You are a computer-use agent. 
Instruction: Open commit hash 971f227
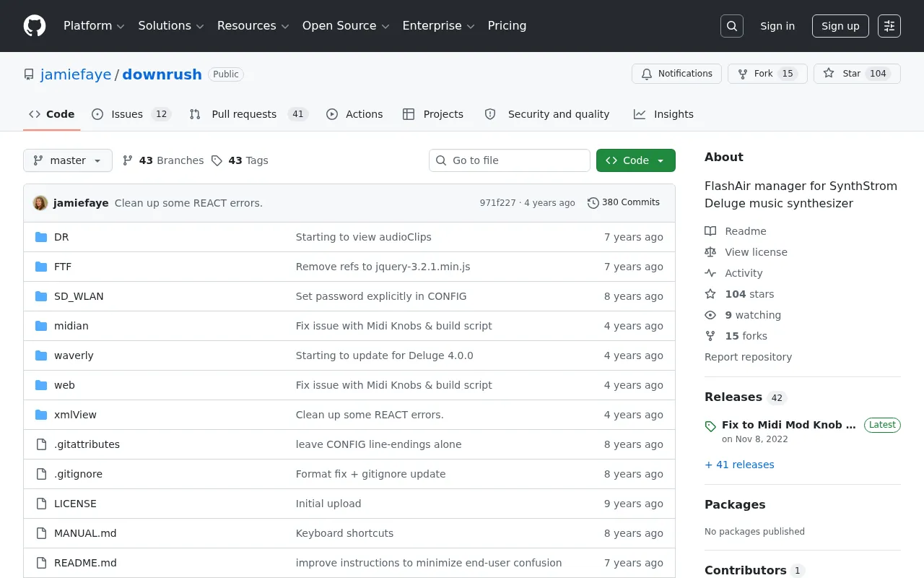tap(498, 203)
